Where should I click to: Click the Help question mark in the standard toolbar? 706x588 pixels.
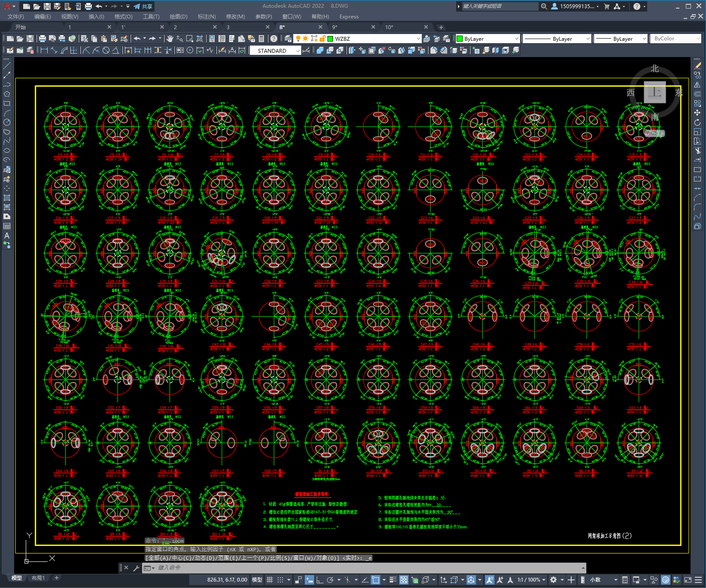click(274, 39)
